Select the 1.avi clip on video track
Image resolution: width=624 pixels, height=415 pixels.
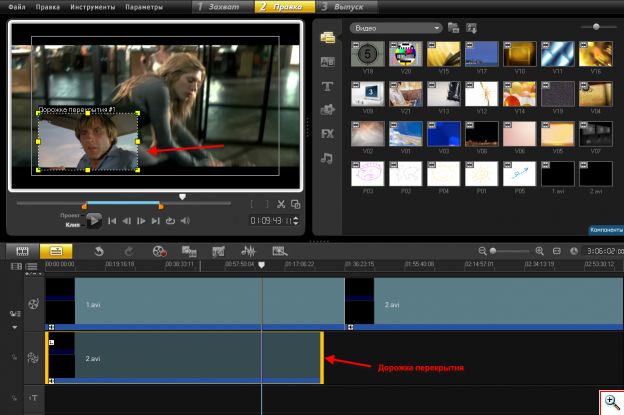[x=195, y=304]
